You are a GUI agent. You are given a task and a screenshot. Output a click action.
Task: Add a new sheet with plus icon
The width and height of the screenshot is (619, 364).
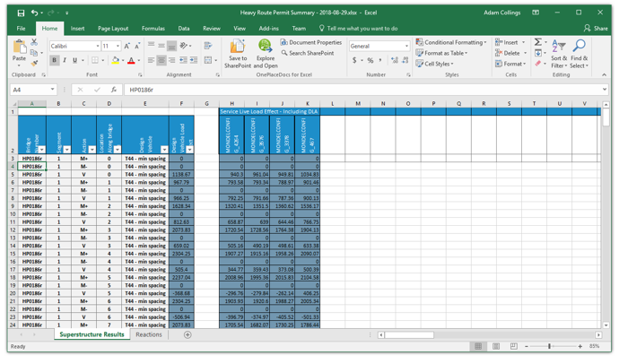(187, 334)
